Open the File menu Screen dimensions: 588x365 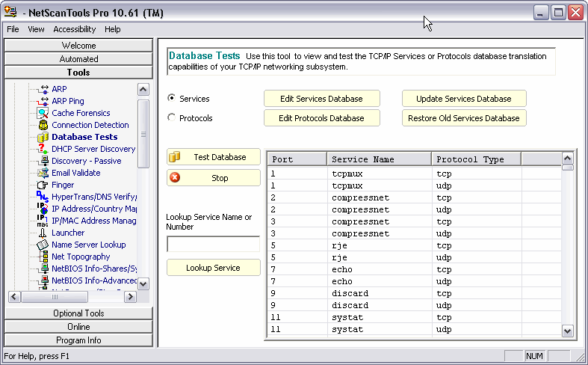13,29
